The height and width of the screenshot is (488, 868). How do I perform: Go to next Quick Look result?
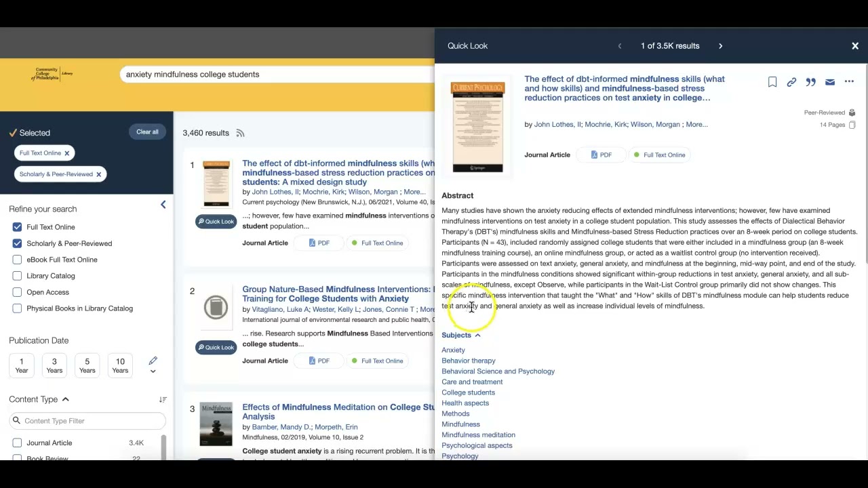(x=720, y=46)
